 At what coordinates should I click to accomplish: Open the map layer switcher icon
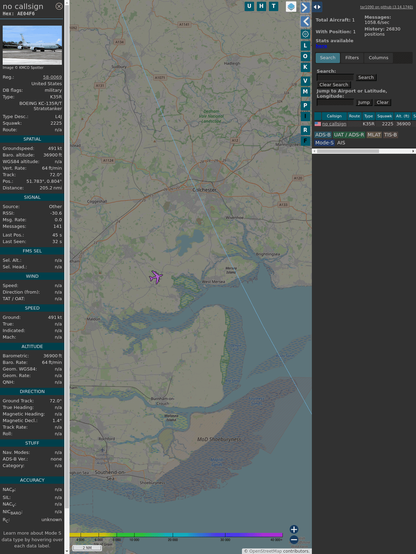tap(291, 6)
